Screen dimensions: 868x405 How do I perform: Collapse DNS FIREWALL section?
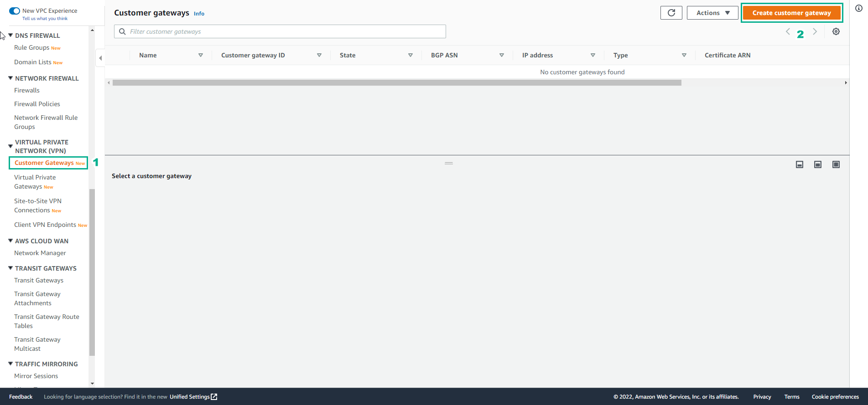pyautogui.click(x=10, y=35)
